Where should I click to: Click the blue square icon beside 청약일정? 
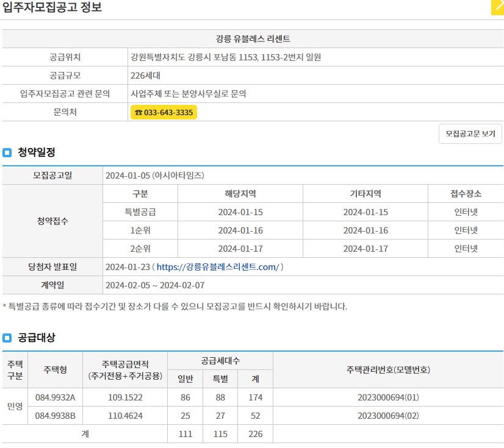coord(7,152)
